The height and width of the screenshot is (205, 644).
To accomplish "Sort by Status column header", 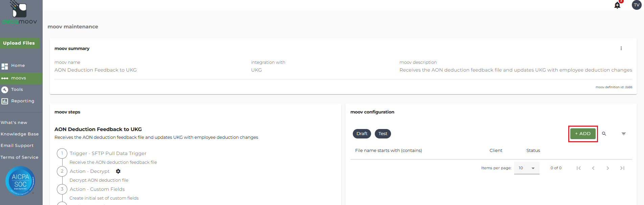I will click(x=533, y=151).
